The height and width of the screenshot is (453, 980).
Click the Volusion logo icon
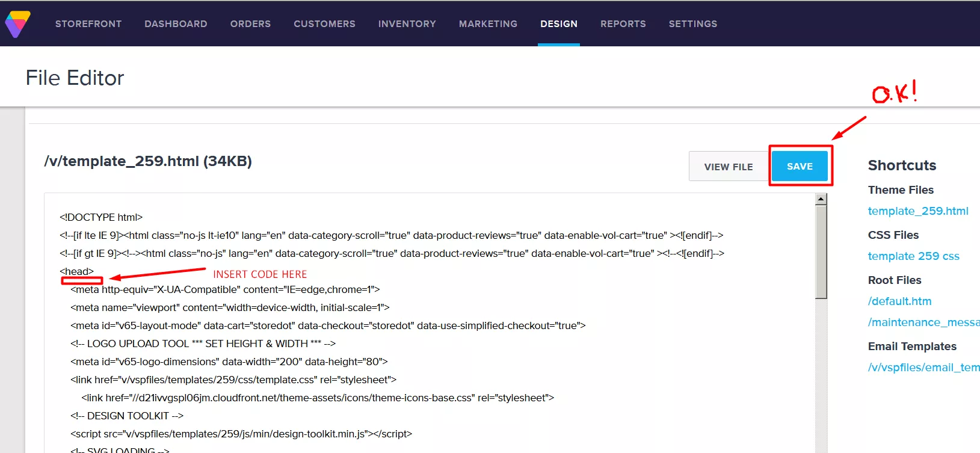(17, 24)
